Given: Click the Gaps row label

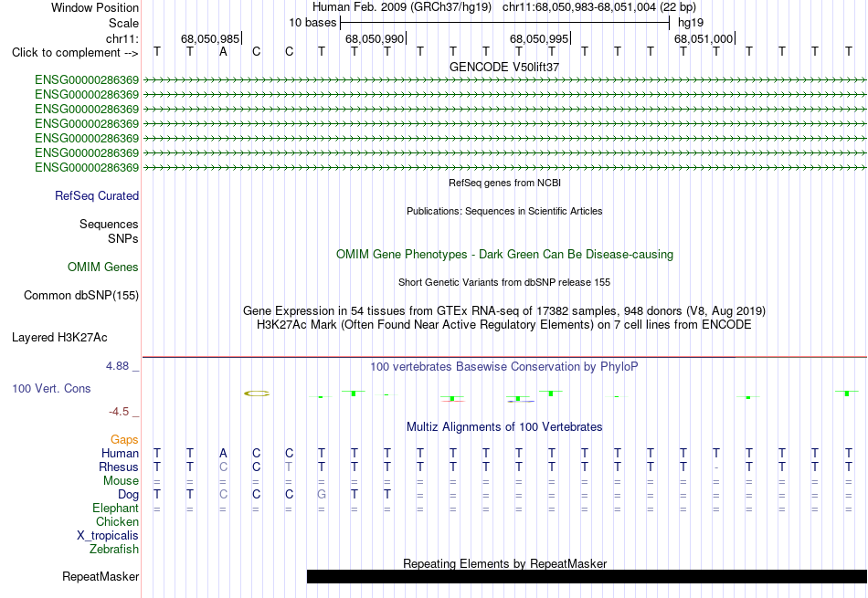Looking at the screenshot, I should pos(124,439).
